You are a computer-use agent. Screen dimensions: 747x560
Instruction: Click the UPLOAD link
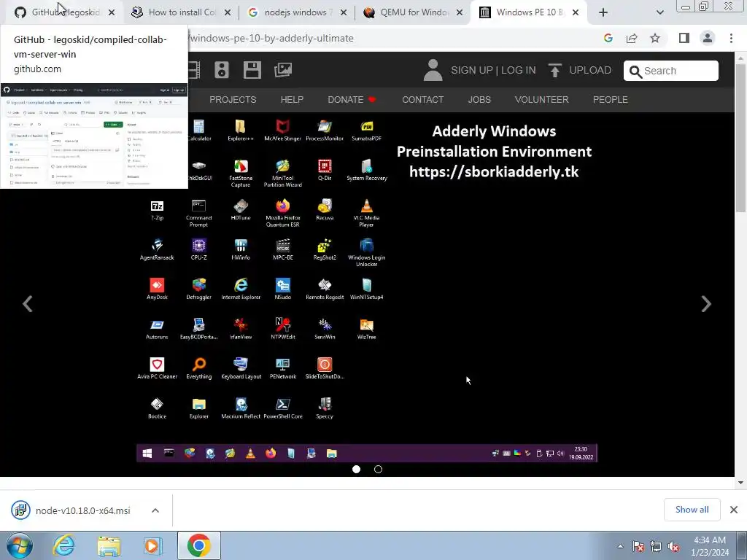click(x=590, y=70)
